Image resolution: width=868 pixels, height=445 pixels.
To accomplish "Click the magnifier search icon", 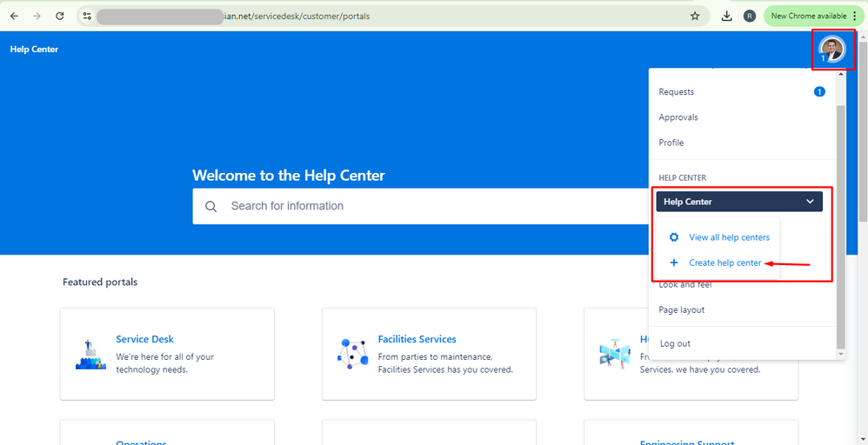I will pyautogui.click(x=210, y=207).
